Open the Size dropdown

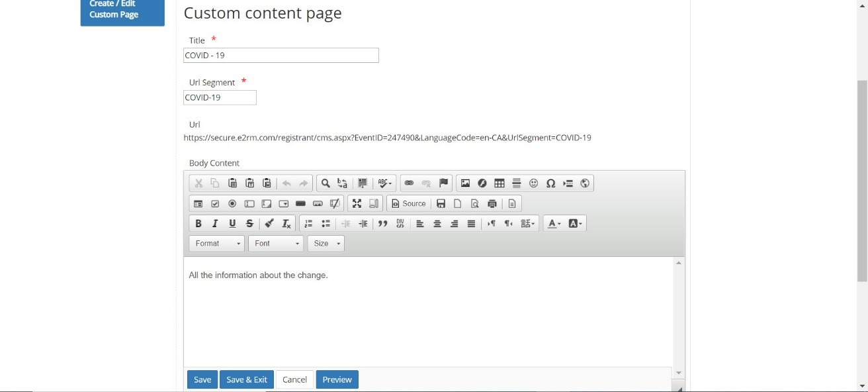coord(326,244)
